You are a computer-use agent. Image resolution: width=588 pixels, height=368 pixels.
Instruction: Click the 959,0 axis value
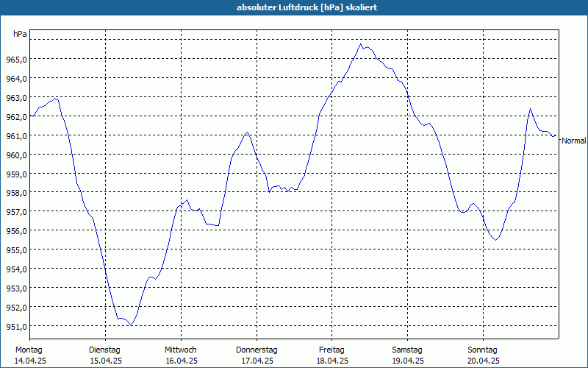click(16, 174)
